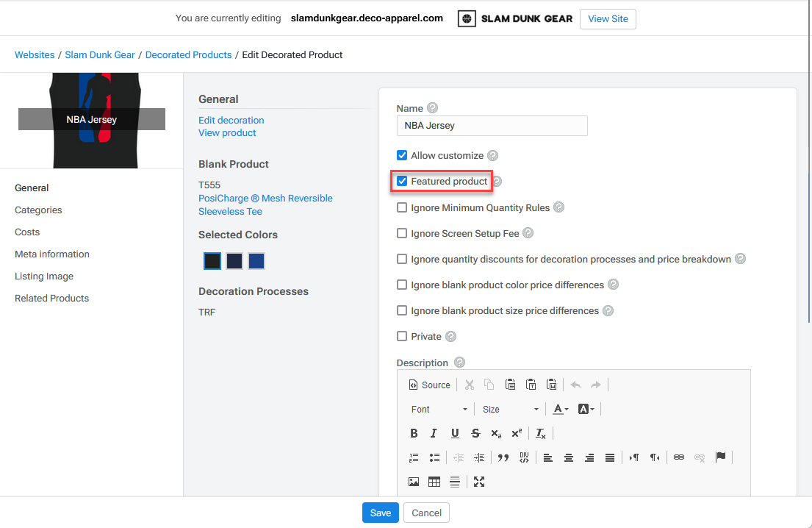Screen dimensions: 812x528
Task: Open the background color dropdown
Action: pyautogui.click(x=586, y=410)
